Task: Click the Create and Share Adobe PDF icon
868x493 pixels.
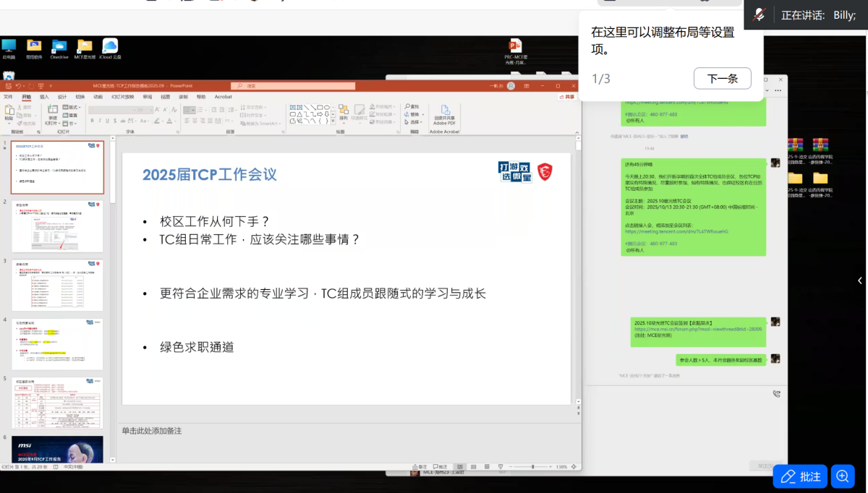Action: pyautogui.click(x=443, y=111)
